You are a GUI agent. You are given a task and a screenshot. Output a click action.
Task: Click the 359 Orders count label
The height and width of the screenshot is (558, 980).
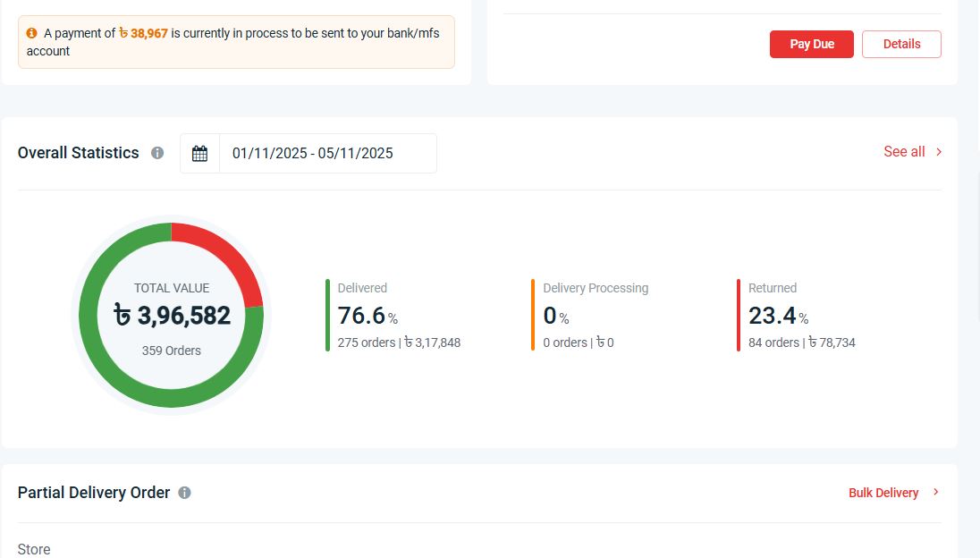[172, 351]
